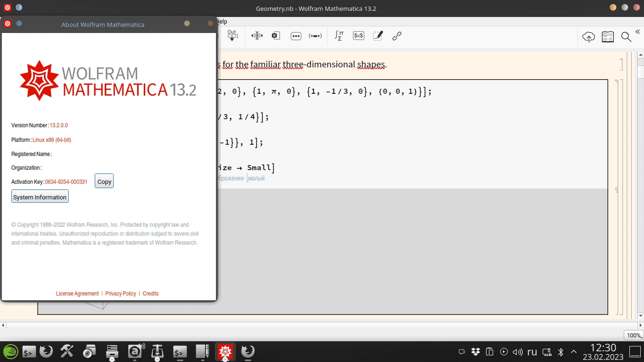
Task: Click the text cursor insertion toolbar icon
Action: [257, 36]
